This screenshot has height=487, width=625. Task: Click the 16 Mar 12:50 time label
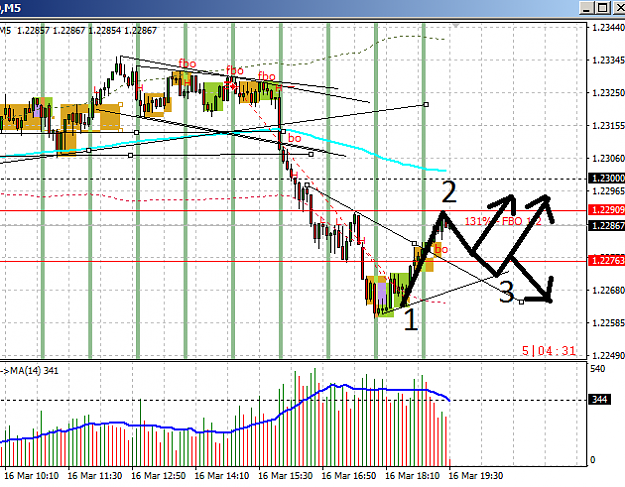pyautogui.click(x=158, y=476)
